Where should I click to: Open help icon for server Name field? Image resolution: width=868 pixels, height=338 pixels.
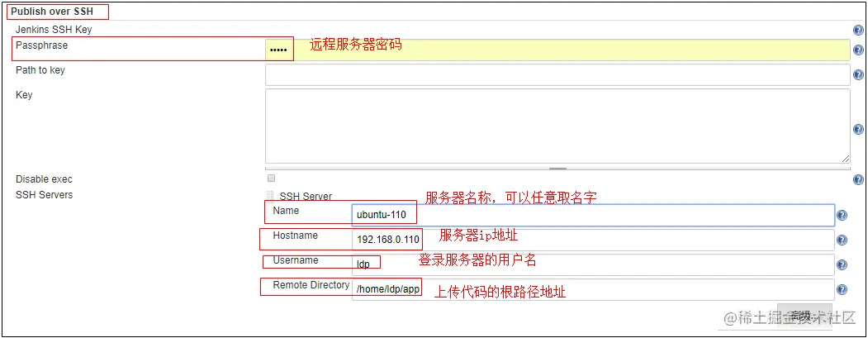click(842, 216)
